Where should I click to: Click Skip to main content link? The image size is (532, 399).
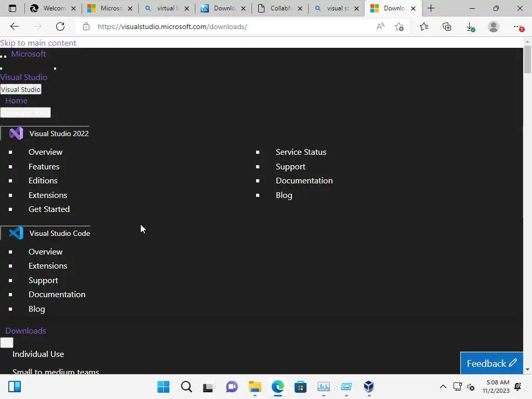(38, 43)
